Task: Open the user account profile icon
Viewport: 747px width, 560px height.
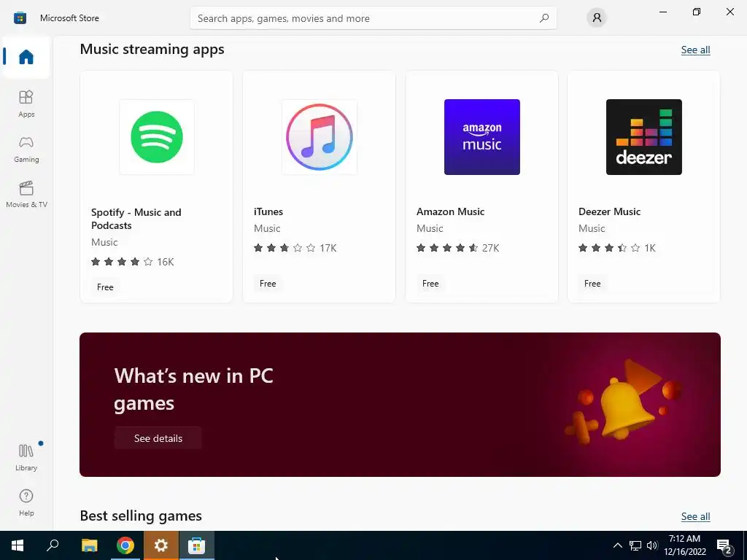Action: click(597, 18)
